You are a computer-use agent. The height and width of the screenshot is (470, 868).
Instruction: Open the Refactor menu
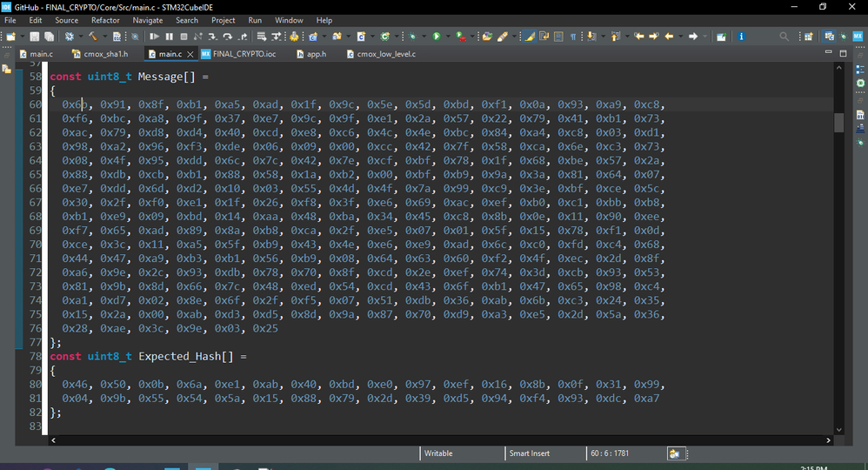click(x=105, y=20)
